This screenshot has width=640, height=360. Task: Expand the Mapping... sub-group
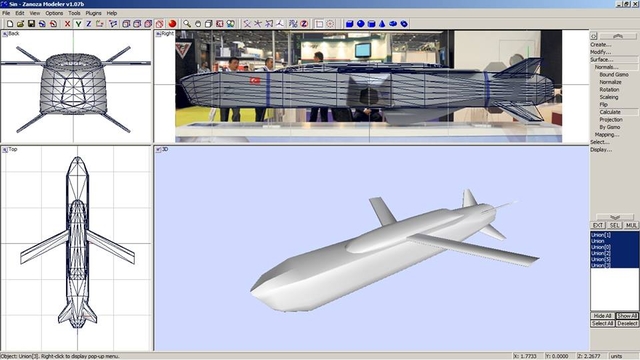pyautogui.click(x=607, y=135)
